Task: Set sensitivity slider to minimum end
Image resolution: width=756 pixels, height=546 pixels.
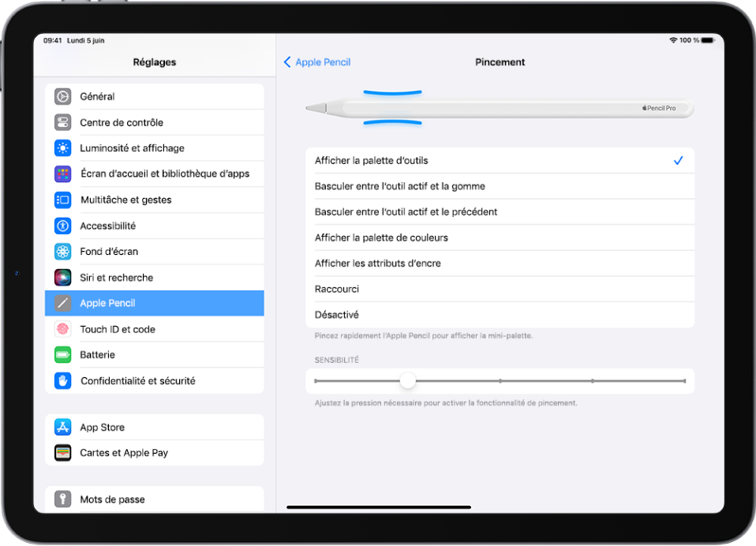Action: click(316, 381)
